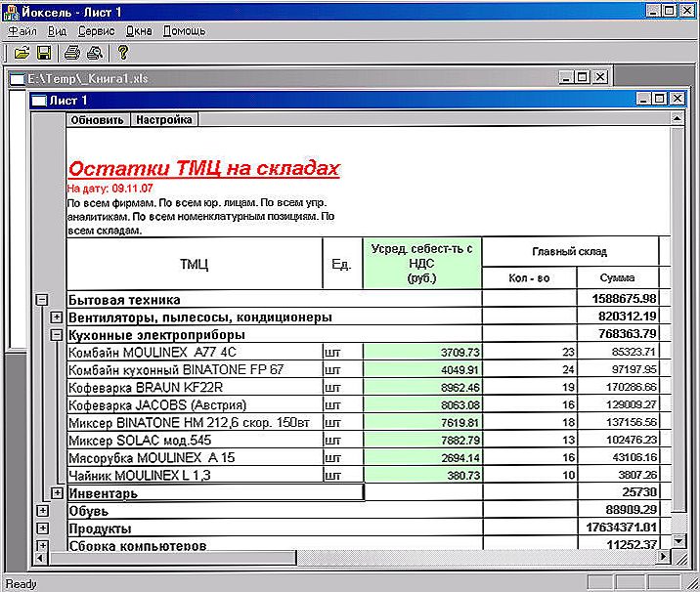The height and width of the screenshot is (592, 700).
Task: Open the Файл menu
Action: (x=22, y=31)
